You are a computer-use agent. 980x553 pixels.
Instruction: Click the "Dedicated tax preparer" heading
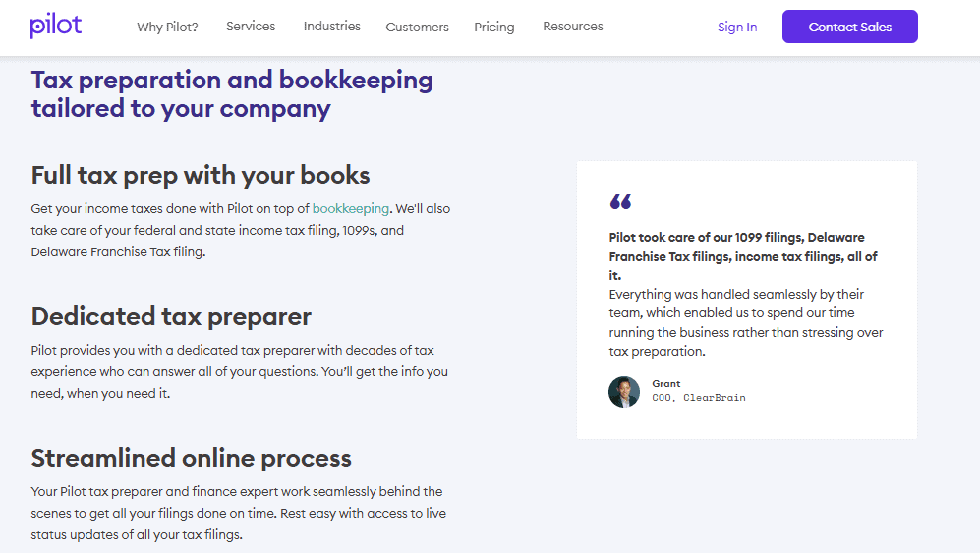[x=171, y=316]
